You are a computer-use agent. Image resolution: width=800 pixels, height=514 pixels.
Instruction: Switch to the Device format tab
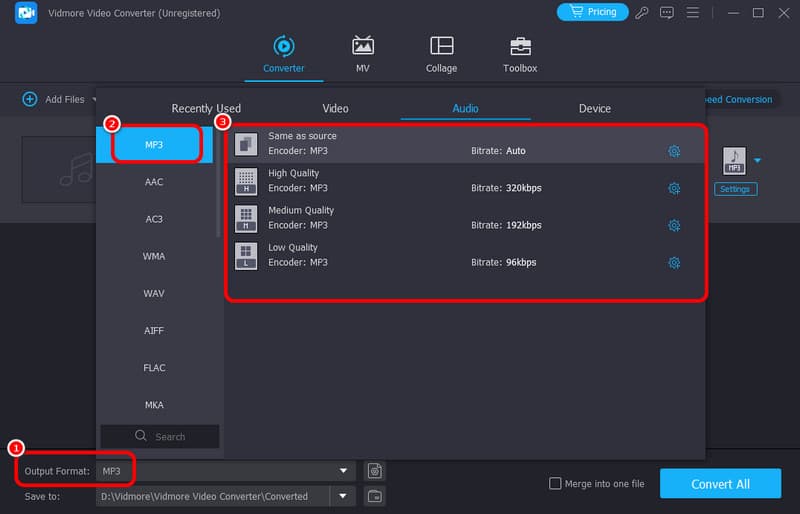click(594, 108)
